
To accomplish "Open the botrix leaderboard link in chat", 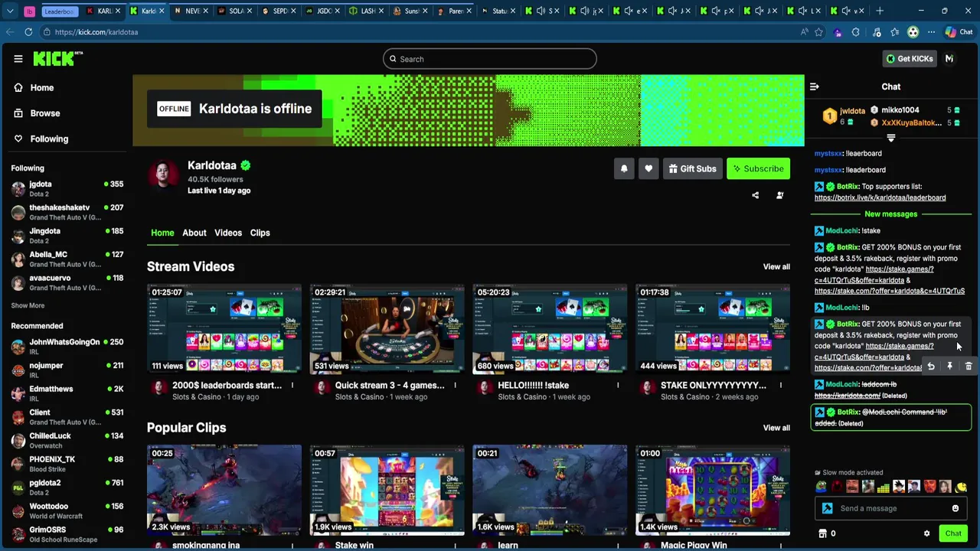I will (x=880, y=197).
